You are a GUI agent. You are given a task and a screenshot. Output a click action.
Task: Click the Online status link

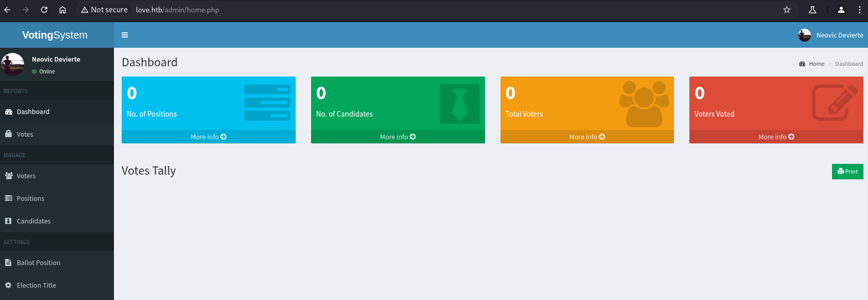(44, 71)
